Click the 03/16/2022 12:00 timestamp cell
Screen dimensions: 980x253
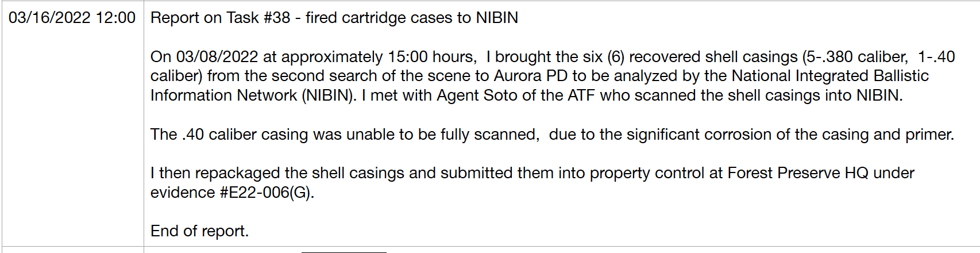(x=72, y=18)
